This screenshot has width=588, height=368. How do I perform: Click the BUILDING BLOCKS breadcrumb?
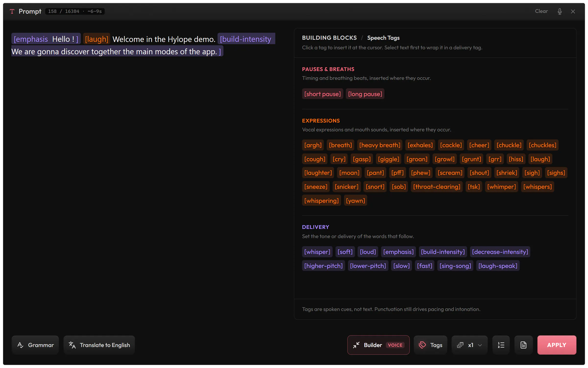(x=329, y=38)
